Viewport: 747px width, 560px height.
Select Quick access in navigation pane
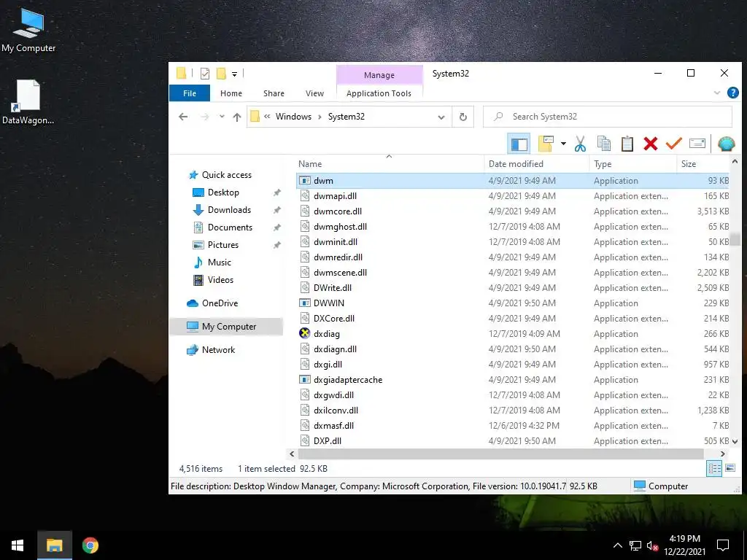point(226,175)
